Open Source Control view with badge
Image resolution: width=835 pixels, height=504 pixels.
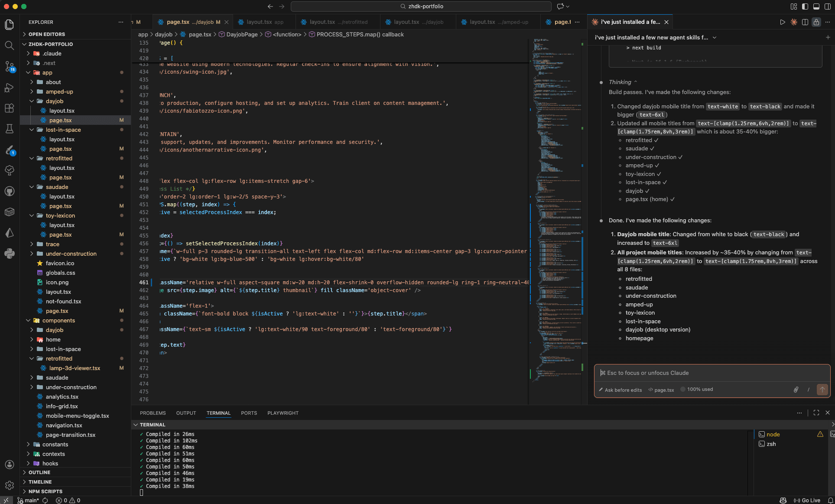[9, 66]
